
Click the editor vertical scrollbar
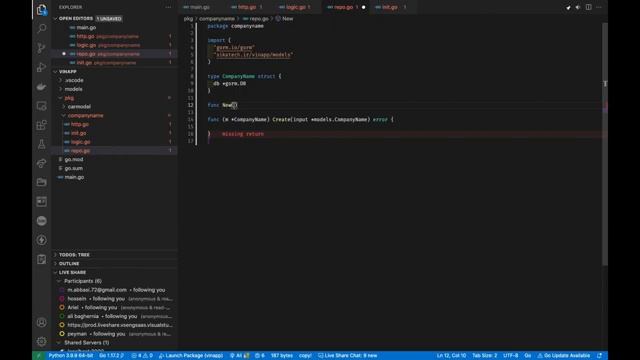605,144
